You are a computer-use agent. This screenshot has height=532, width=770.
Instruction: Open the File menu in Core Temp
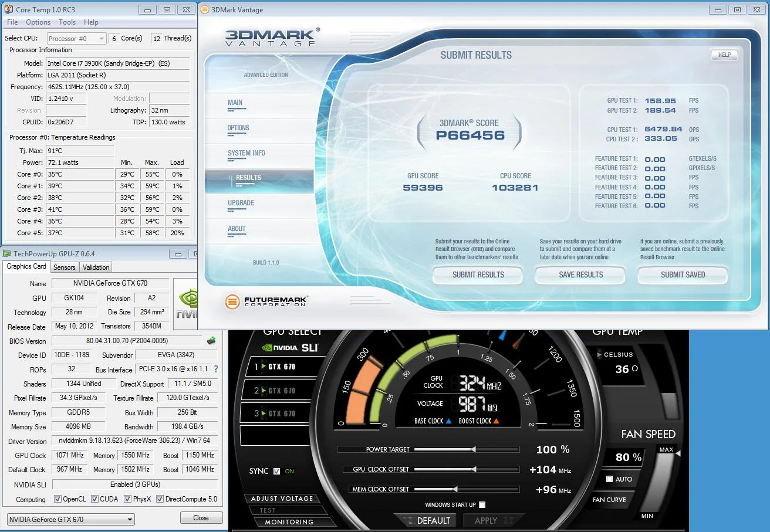coord(12,22)
